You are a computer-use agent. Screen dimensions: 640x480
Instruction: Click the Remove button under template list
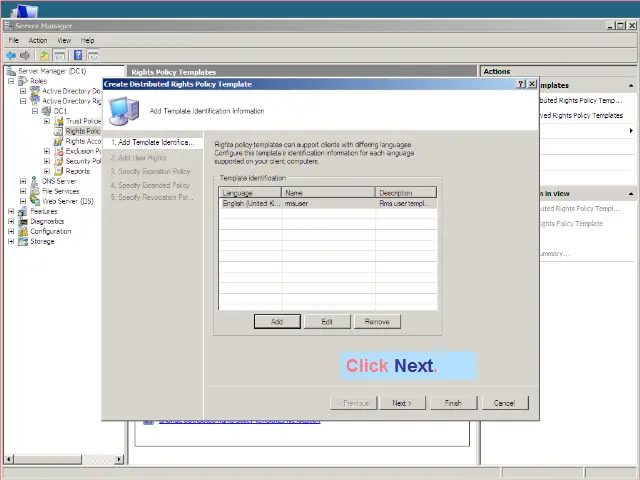tap(377, 321)
